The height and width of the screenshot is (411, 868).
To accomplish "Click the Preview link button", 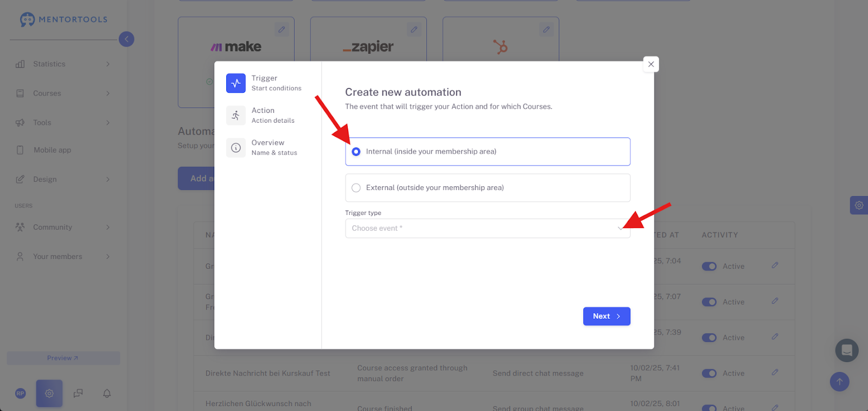I will tap(63, 358).
